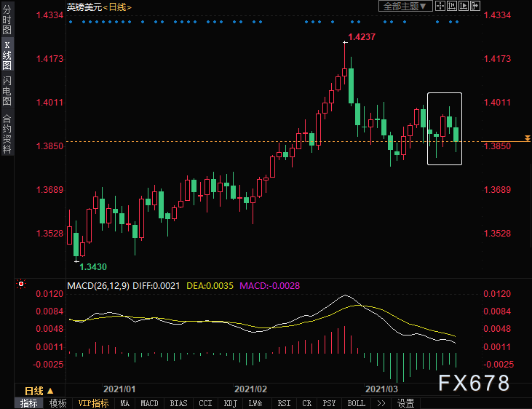Click the jump-to-start axis icon

[x=452, y=6]
